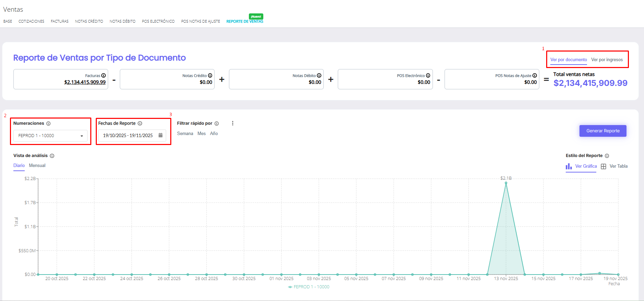Open the three-dot options menu
Image resolution: width=644 pixels, height=301 pixels.
pos(233,123)
